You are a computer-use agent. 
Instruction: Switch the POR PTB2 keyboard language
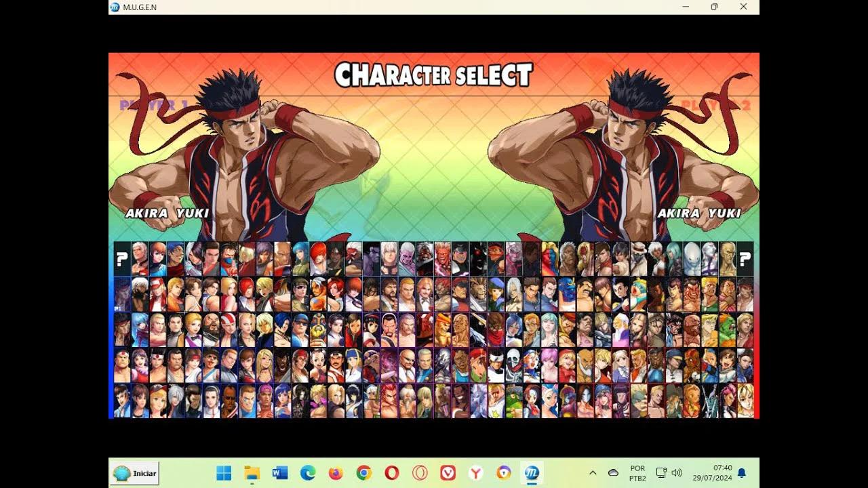click(636, 472)
